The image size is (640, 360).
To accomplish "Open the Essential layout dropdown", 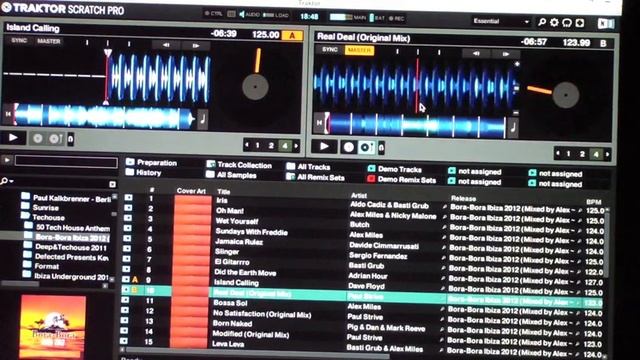I will tap(500, 21).
